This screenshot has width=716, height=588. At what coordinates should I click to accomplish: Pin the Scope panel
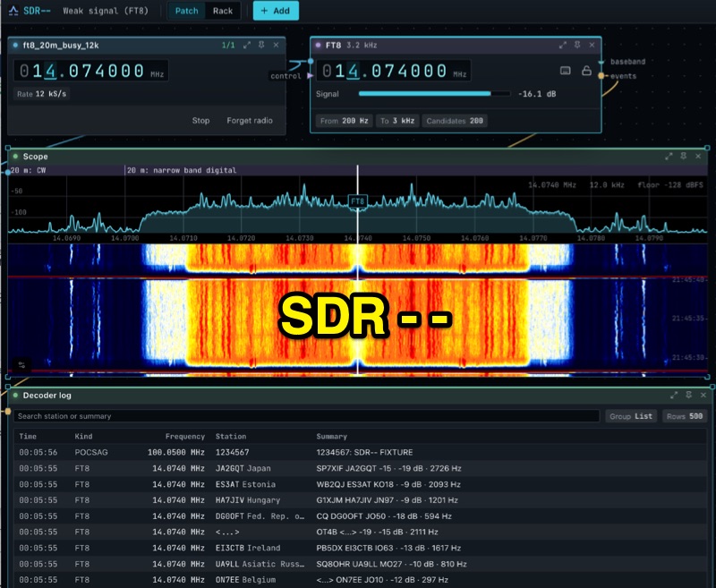coord(684,156)
